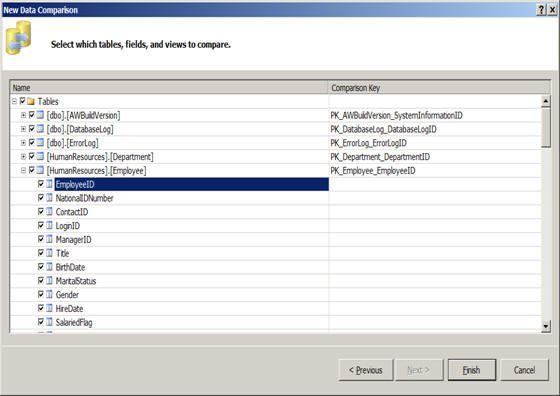Viewport: 560px width, 396px height.
Task: Uncheck the ManagerID field checkbox
Action: [x=41, y=239]
